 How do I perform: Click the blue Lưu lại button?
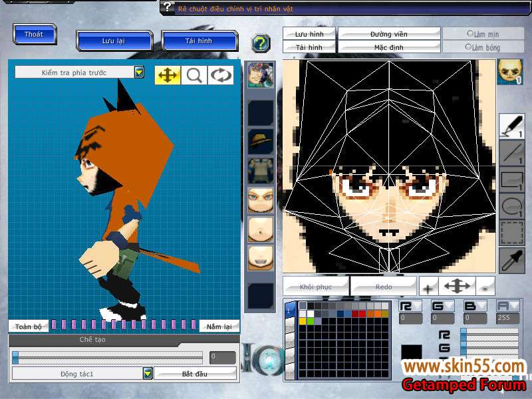click(x=114, y=41)
